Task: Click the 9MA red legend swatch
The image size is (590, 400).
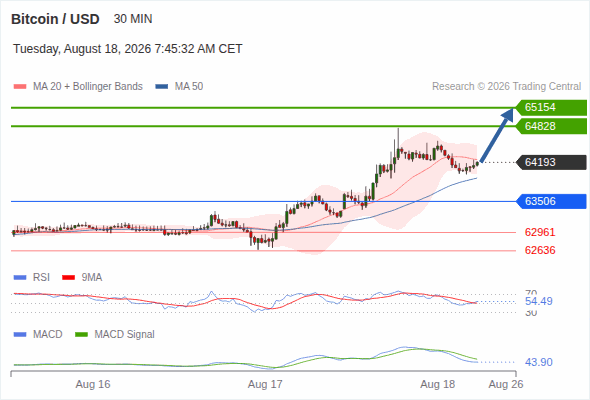Action: (x=68, y=278)
